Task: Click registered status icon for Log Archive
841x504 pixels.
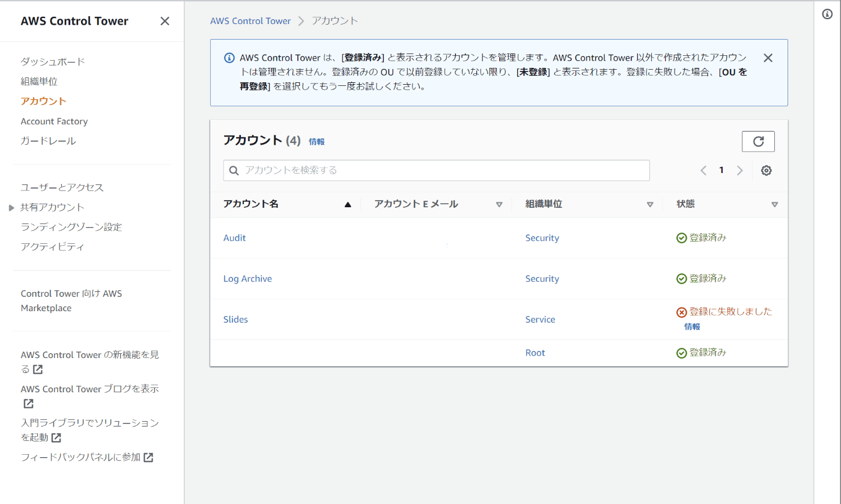Action: click(x=681, y=279)
